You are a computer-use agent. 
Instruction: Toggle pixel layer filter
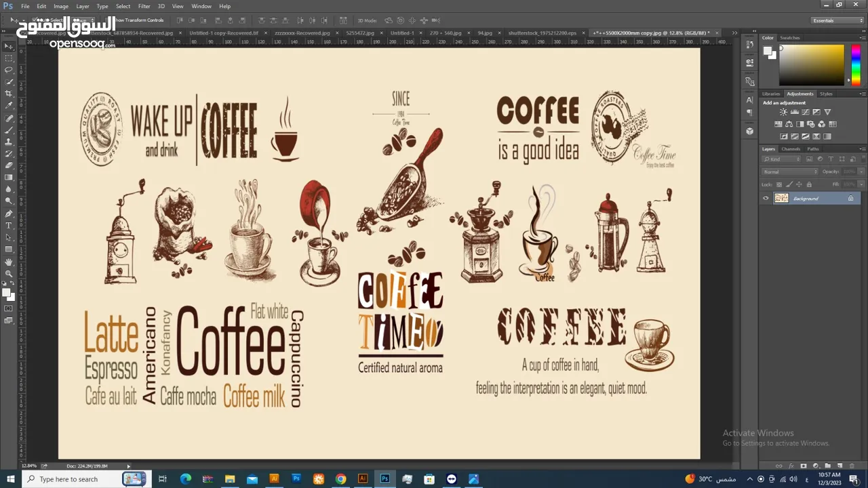pos(809,159)
